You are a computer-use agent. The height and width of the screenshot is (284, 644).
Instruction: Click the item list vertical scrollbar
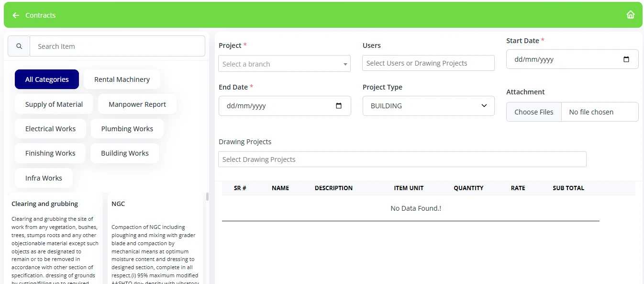click(x=207, y=197)
